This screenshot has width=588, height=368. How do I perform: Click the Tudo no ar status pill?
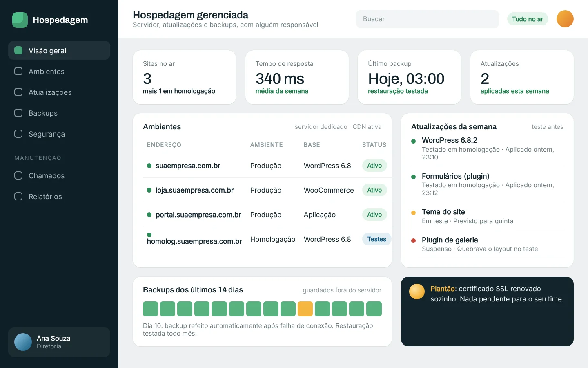528,19
